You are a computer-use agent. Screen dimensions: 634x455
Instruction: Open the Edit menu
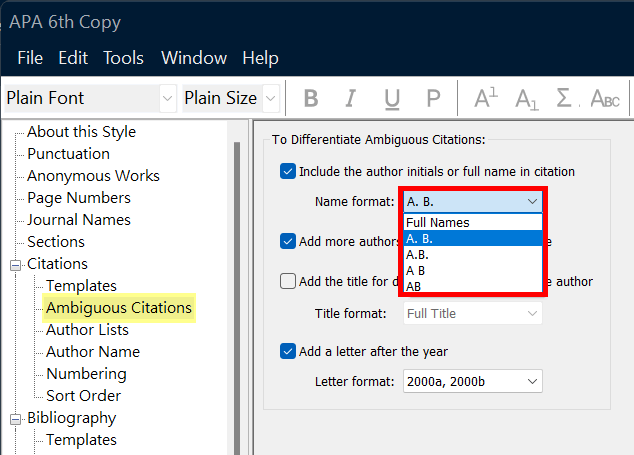73,58
